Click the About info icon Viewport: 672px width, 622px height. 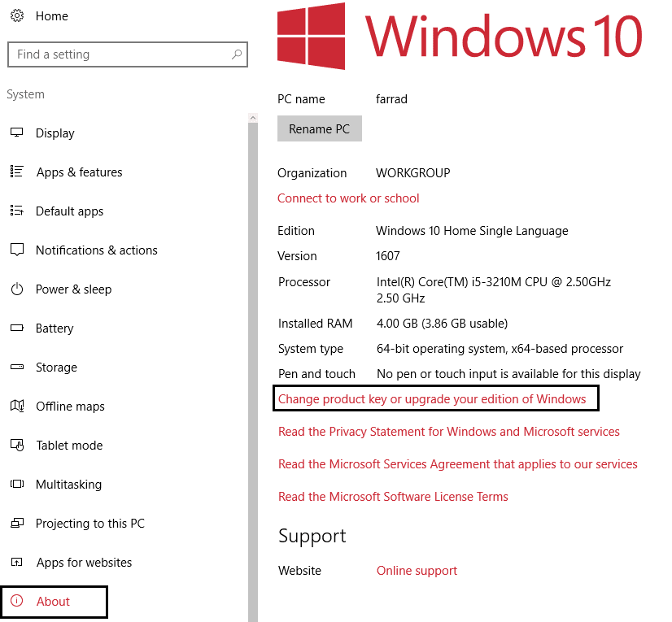(17, 601)
